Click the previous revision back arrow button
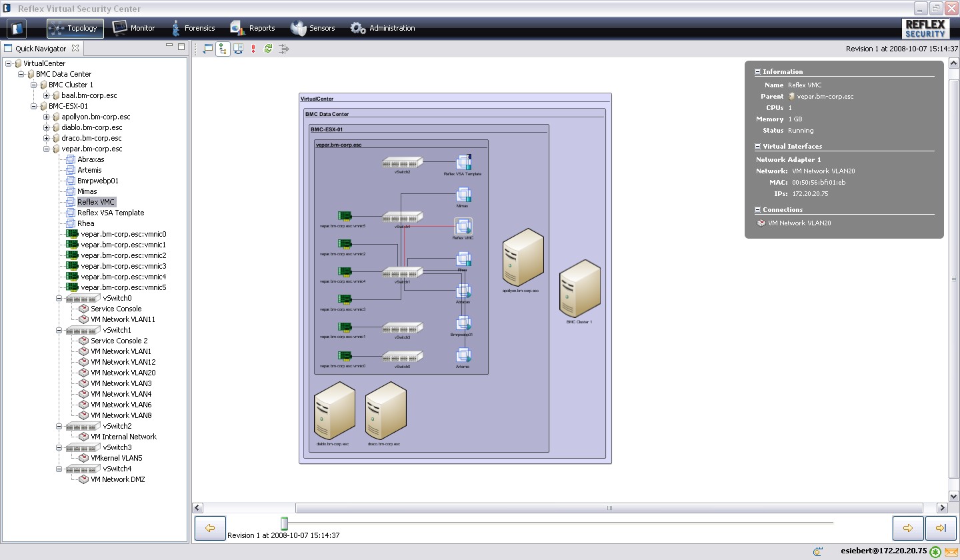960x560 pixels. tap(210, 528)
